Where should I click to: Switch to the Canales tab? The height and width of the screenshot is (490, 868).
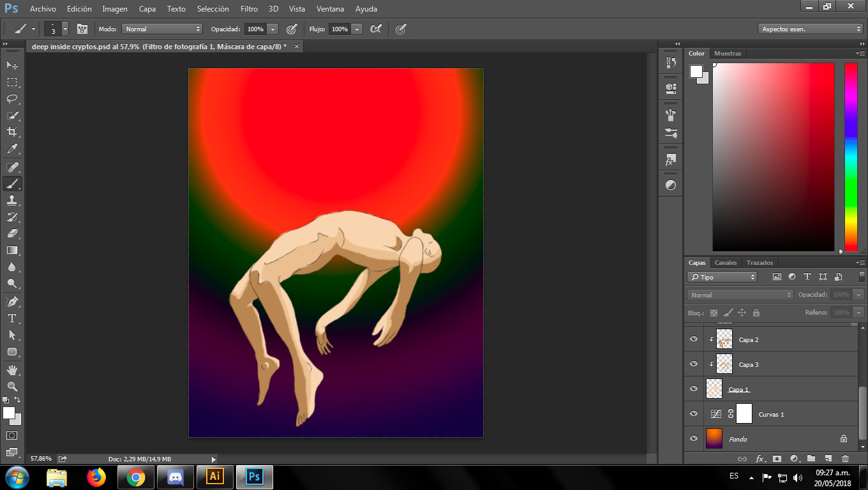point(726,262)
